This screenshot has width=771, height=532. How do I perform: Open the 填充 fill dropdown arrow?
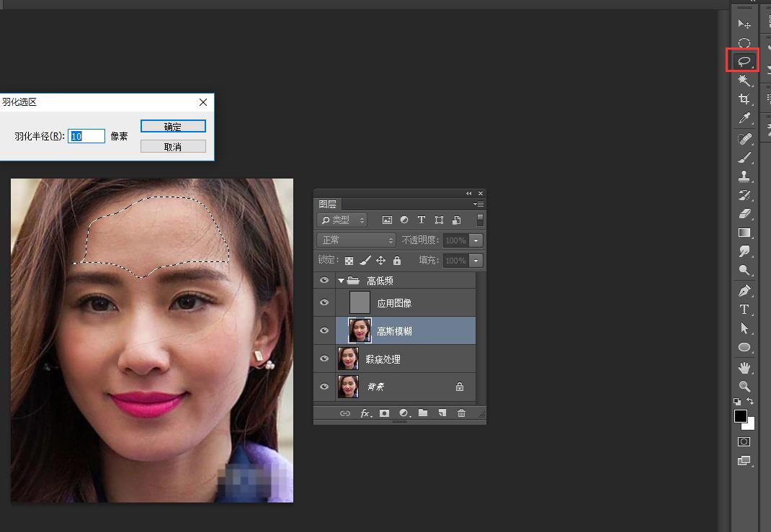(476, 261)
